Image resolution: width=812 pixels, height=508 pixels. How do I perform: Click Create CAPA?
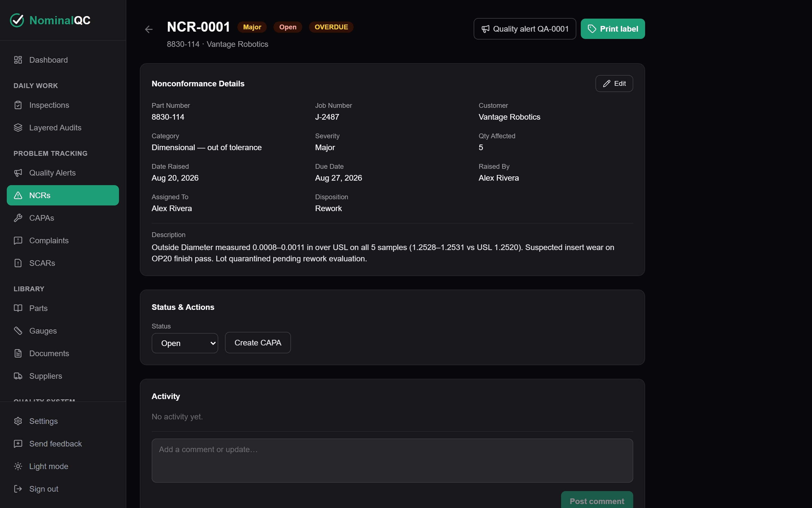[x=258, y=343]
